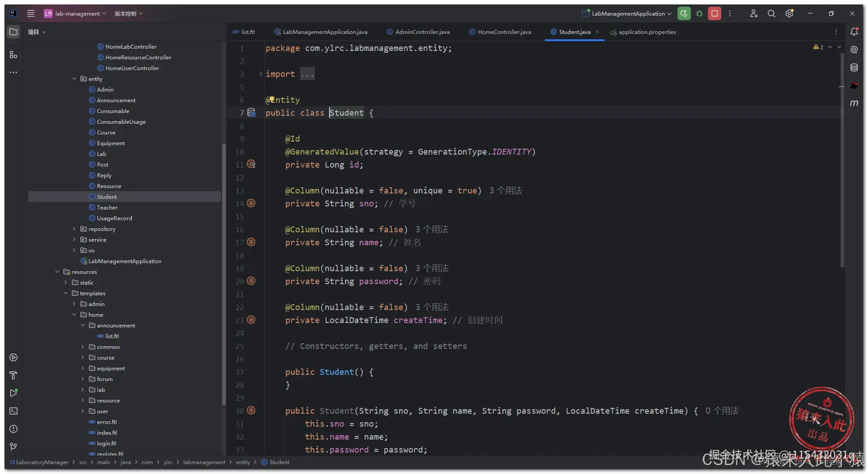Image resolution: width=868 pixels, height=474 pixels.
Task: Stop the running application
Action: click(715, 13)
